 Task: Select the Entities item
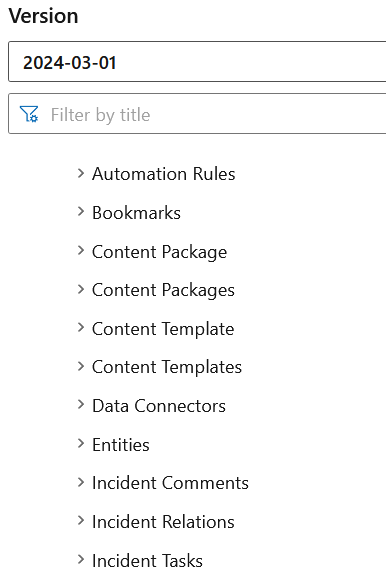(x=121, y=445)
